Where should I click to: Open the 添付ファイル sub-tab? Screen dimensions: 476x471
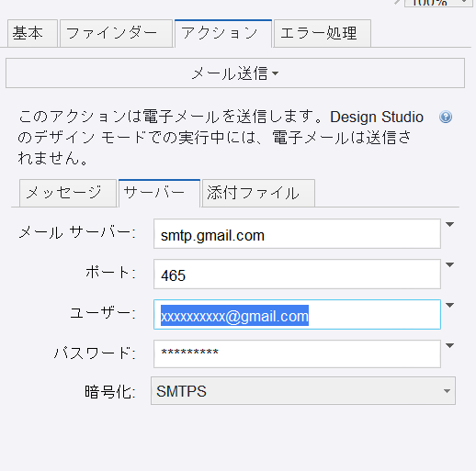(258, 193)
